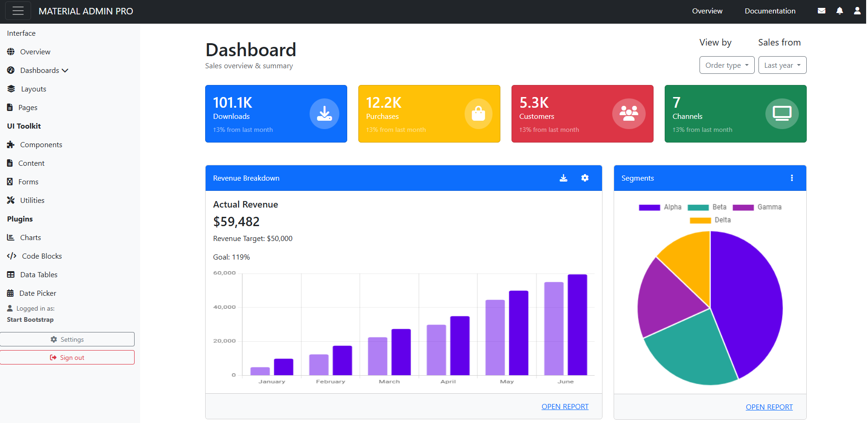This screenshot has width=868, height=423.
Task: Toggle the Beta legend item in Segments chart
Action: pos(707,207)
